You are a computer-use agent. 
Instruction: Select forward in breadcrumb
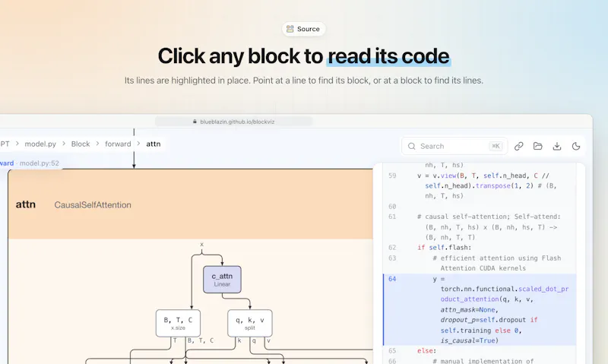click(x=118, y=144)
